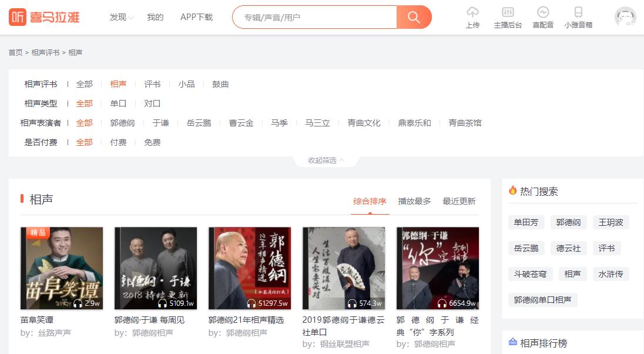Switch to 综合排序 sort tab
The height and width of the screenshot is (354, 644).
click(370, 201)
